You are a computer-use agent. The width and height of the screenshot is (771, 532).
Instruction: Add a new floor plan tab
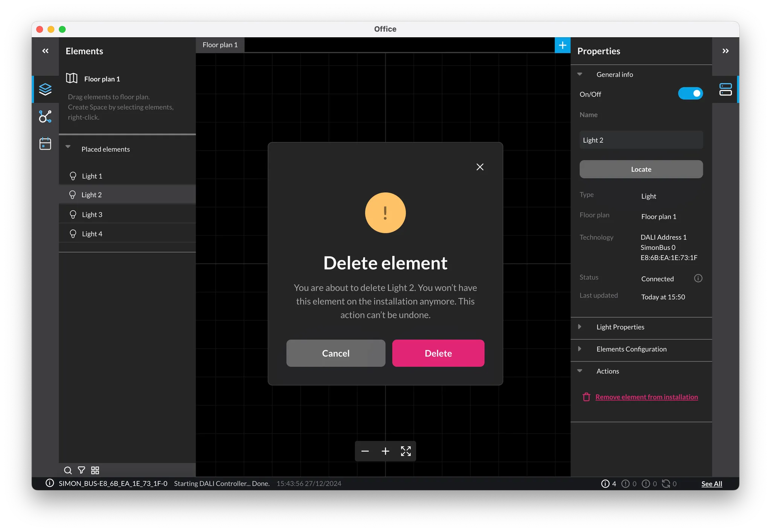click(562, 45)
